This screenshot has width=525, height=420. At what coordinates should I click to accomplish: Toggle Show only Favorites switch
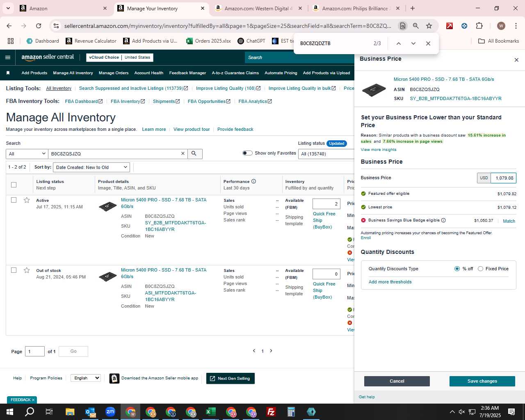pyautogui.click(x=247, y=153)
